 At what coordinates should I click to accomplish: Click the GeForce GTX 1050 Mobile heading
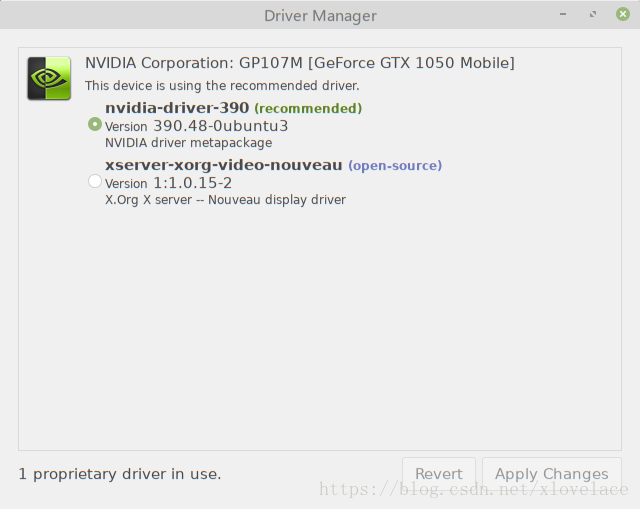pos(300,63)
